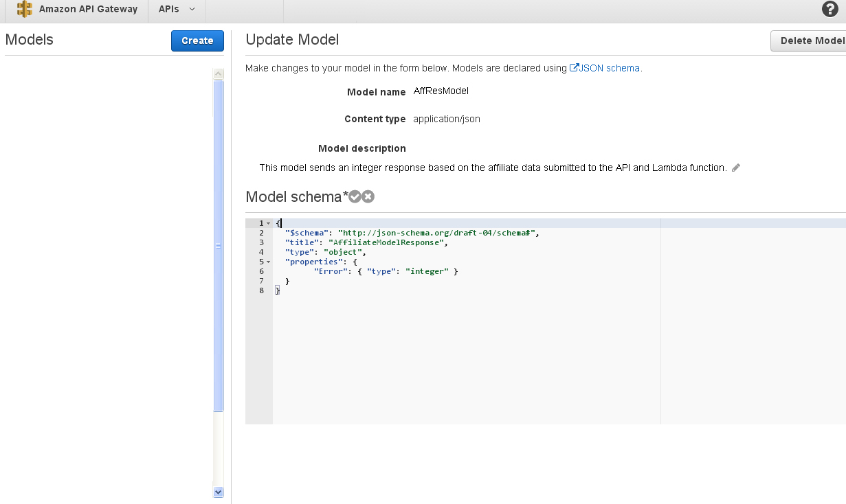Click the Amazon API Gateway logo icon
This screenshot has height=504, width=846.
(x=25, y=10)
